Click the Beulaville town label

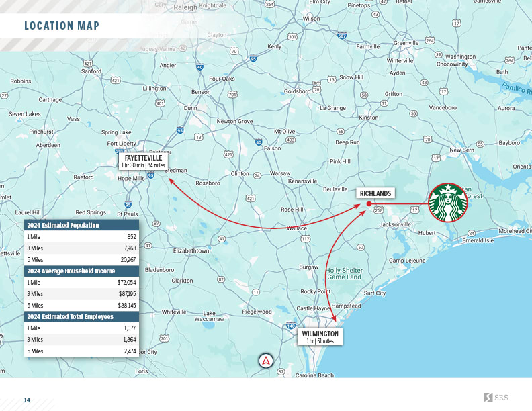coord(335,189)
